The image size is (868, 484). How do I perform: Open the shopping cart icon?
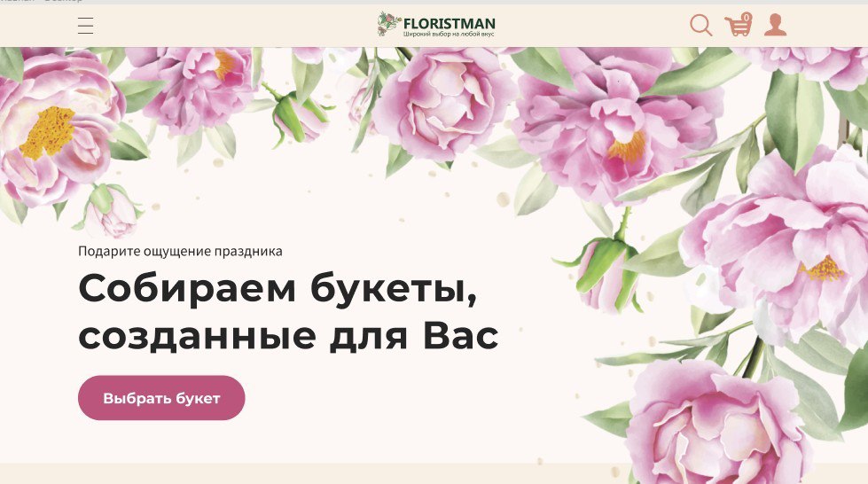tap(738, 26)
